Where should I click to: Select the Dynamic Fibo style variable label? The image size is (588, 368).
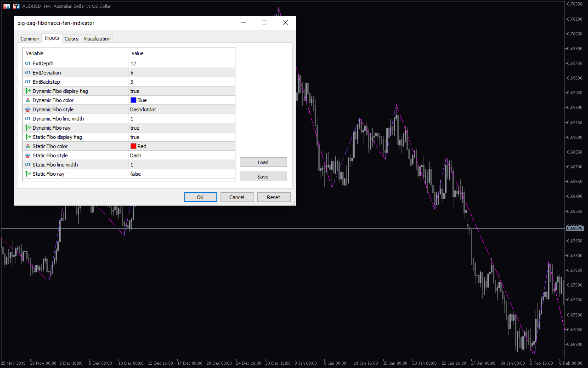tap(53, 109)
